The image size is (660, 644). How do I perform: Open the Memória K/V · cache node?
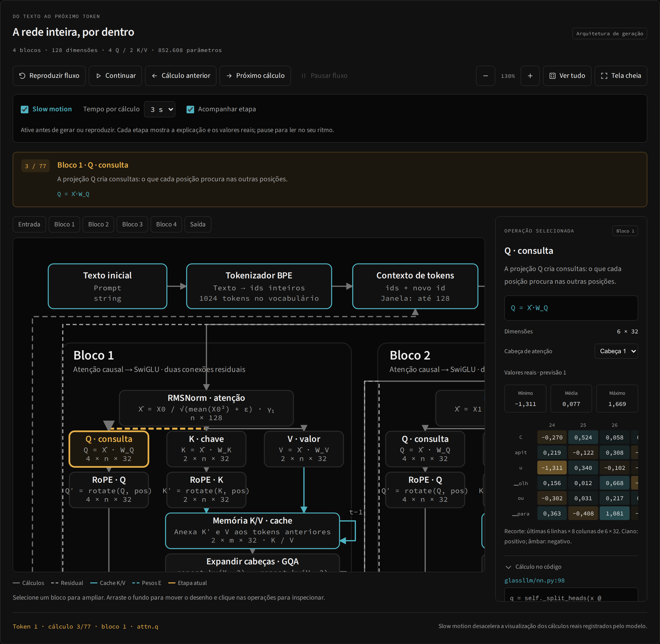coord(253,531)
